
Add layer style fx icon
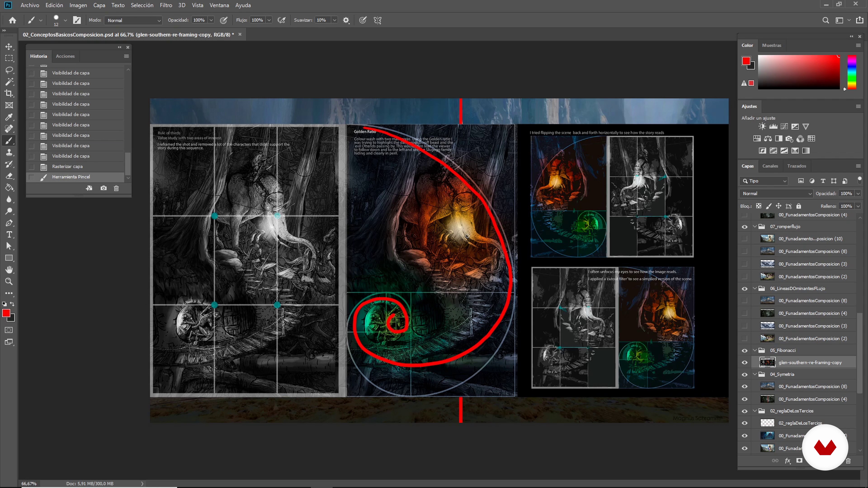coord(788,461)
